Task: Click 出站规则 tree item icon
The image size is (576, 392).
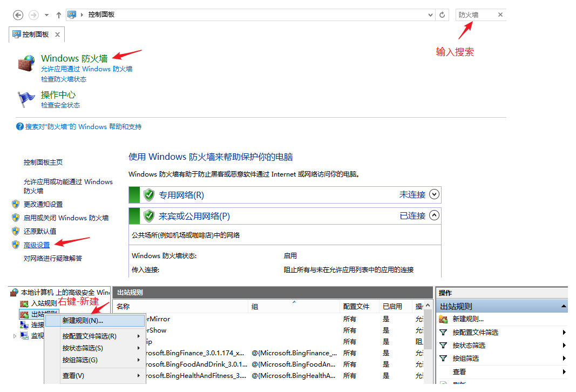Action: [24, 315]
